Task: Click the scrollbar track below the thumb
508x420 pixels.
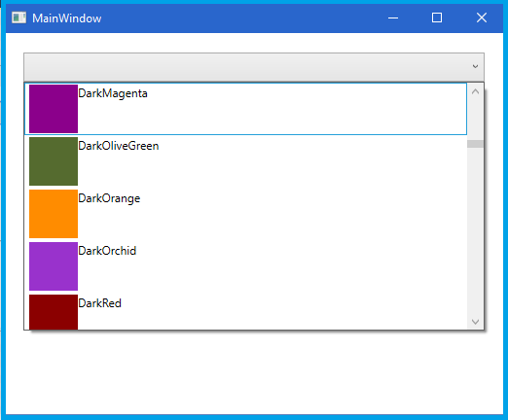Action: (475, 230)
